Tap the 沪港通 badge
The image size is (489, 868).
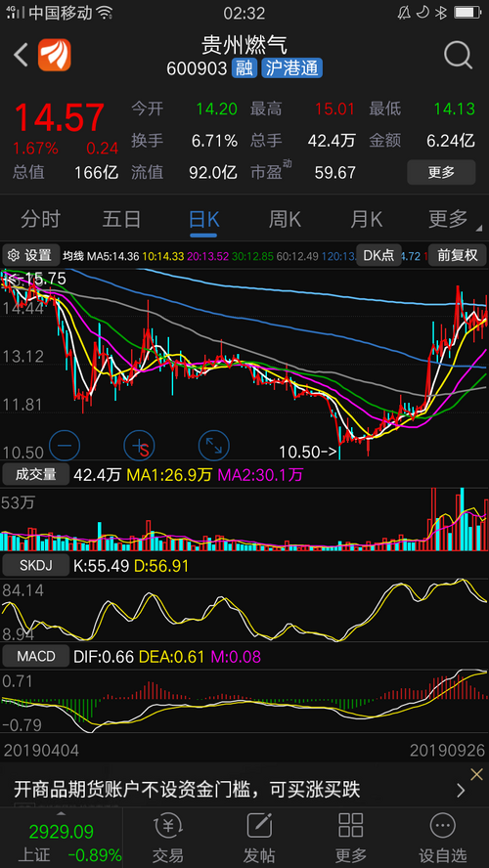click(291, 68)
